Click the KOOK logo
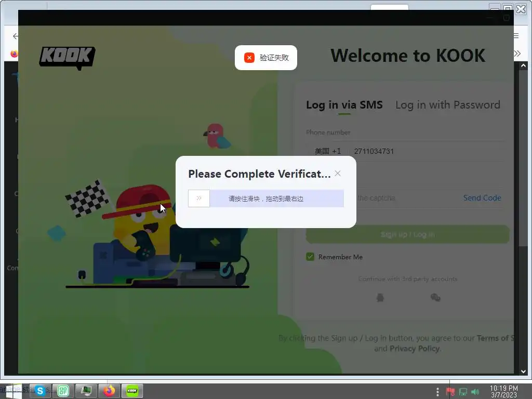Screen dimensions: 532x399 (x=67, y=58)
